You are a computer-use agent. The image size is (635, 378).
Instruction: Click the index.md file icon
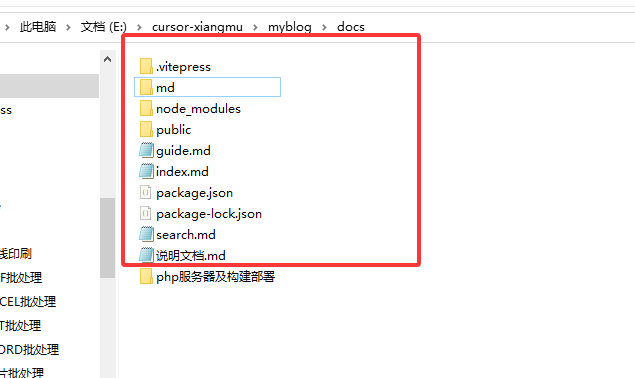click(146, 171)
